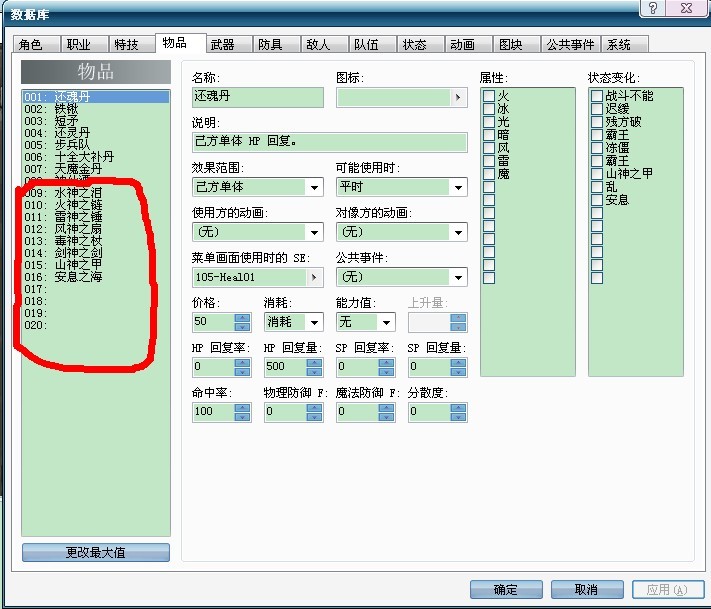Viewport: 711px width, 609px height.
Task: Select item 004: 还灵丹 in list
Action: point(96,133)
